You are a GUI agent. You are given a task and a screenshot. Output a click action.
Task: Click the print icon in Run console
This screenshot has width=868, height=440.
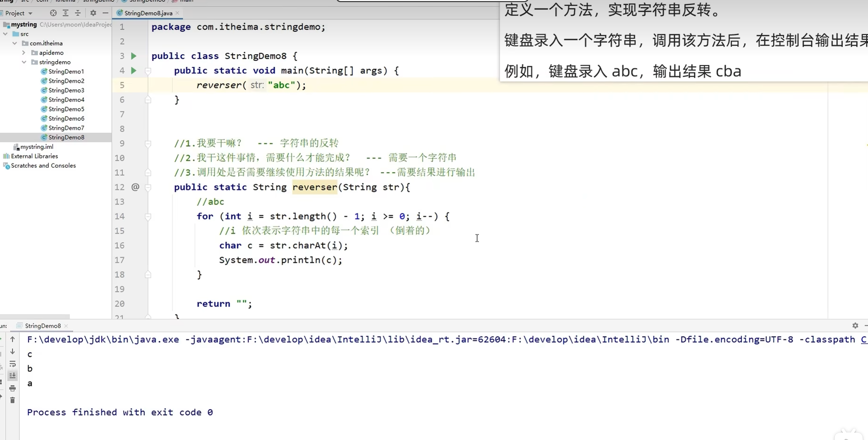12,388
